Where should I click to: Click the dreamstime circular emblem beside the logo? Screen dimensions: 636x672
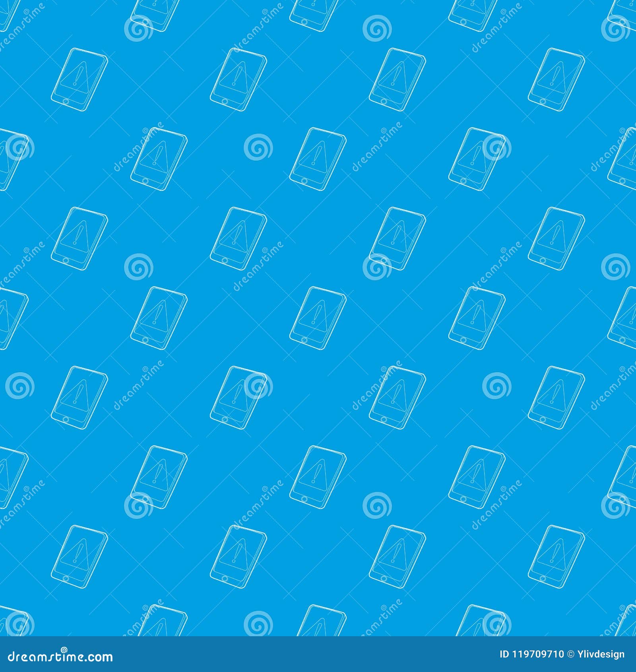[64, 649]
